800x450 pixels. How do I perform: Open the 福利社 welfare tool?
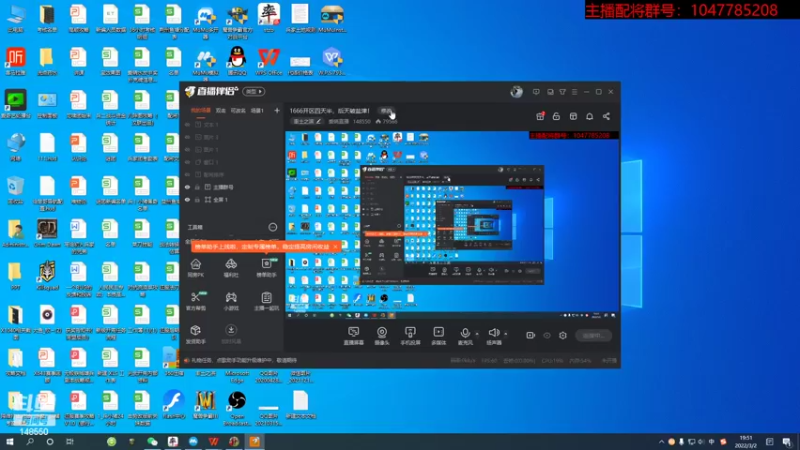click(x=231, y=267)
